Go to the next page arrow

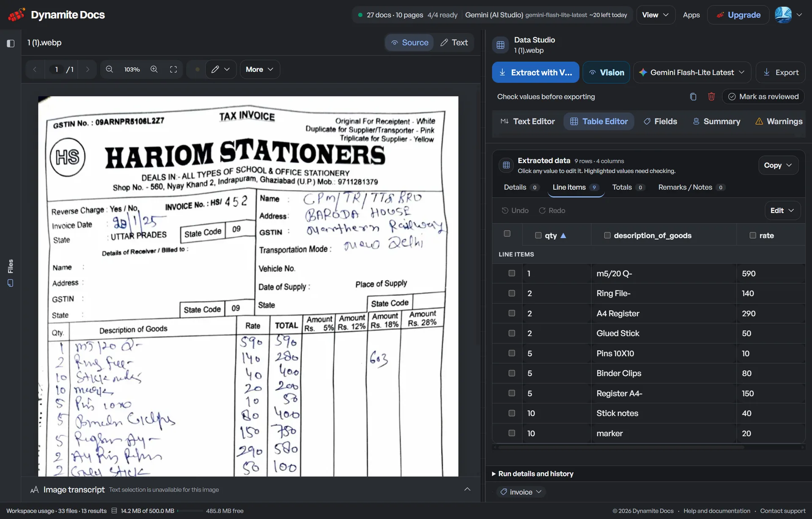point(88,69)
